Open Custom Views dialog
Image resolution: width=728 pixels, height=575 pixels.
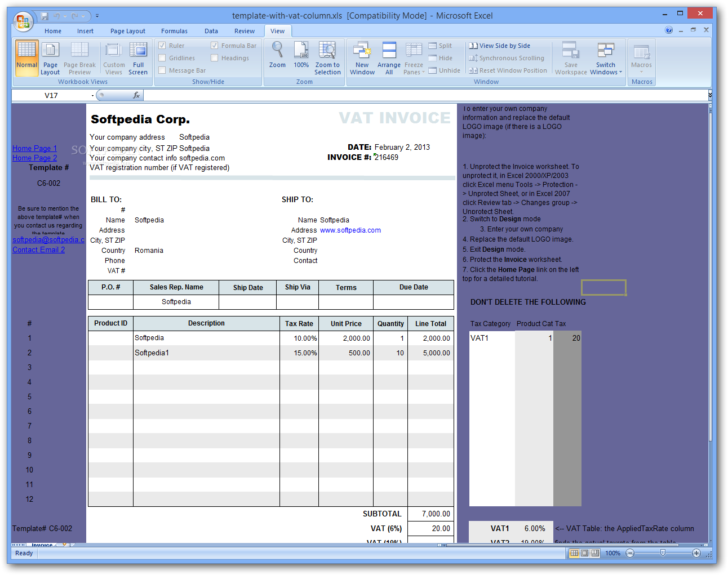(114, 58)
